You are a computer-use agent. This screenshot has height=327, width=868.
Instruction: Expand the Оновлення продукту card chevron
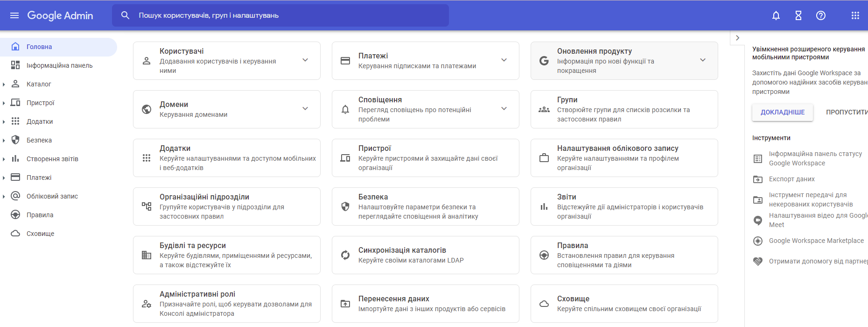point(703,60)
